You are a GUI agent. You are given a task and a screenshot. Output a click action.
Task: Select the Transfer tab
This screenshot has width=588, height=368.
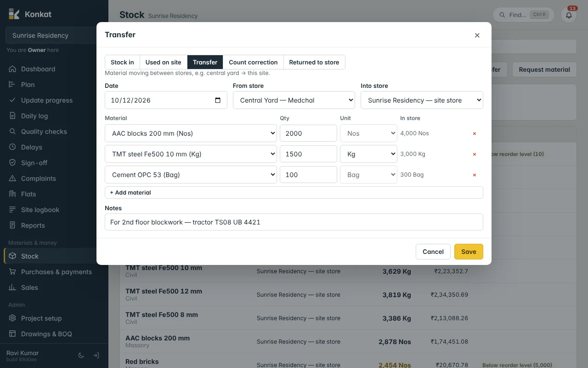point(205,62)
